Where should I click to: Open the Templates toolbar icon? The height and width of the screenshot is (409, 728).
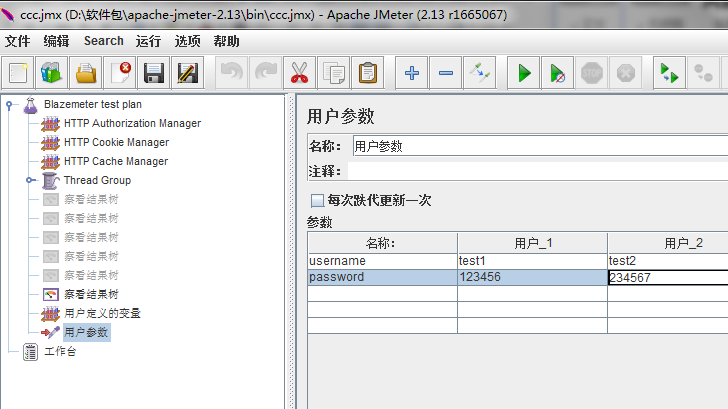click(x=52, y=73)
